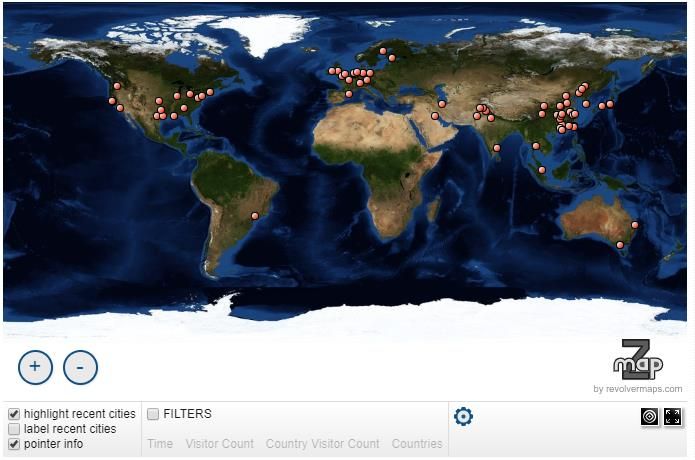
Task: Enable the FILTERS checkbox
Action: click(153, 414)
